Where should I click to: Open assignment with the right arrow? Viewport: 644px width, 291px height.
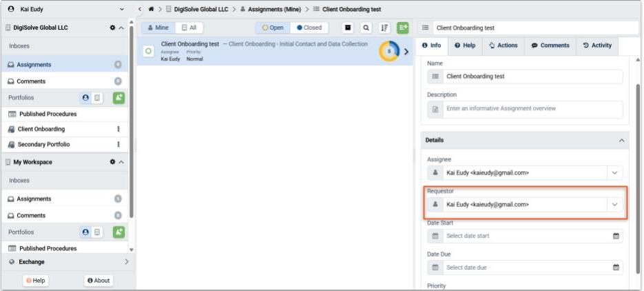406,52
